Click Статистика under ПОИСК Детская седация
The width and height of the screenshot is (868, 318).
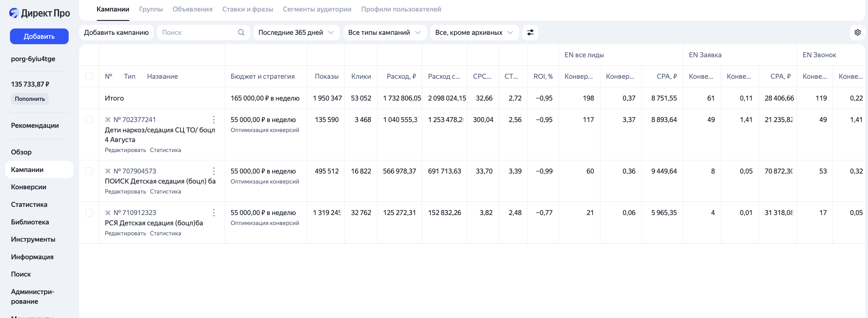click(165, 191)
